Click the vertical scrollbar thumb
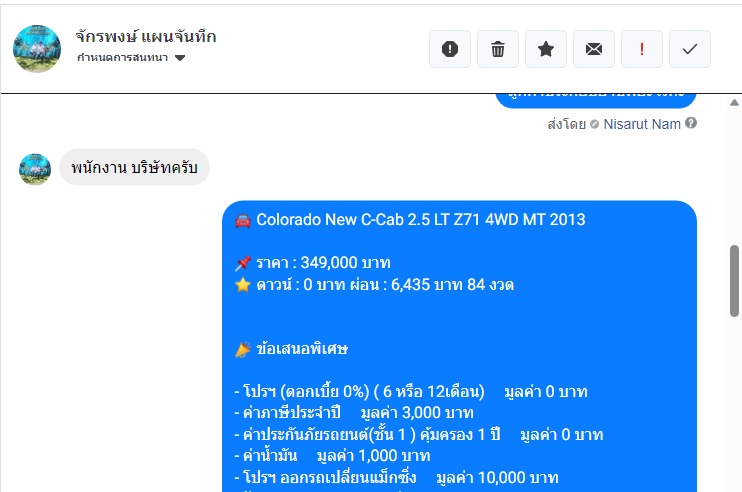This screenshot has width=742, height=492. click(x=734, y=281)
